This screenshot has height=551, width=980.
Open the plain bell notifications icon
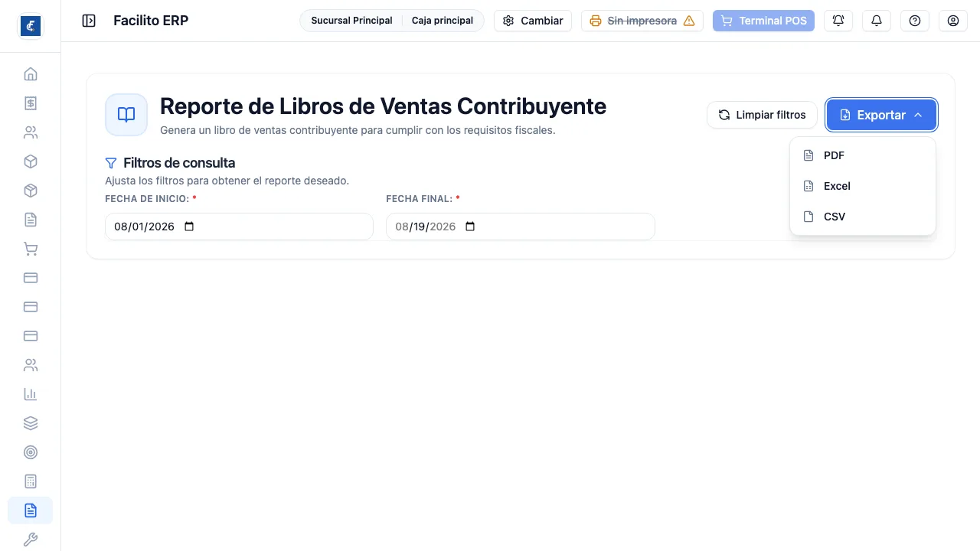pyautogui.click(x=877, y=21)
